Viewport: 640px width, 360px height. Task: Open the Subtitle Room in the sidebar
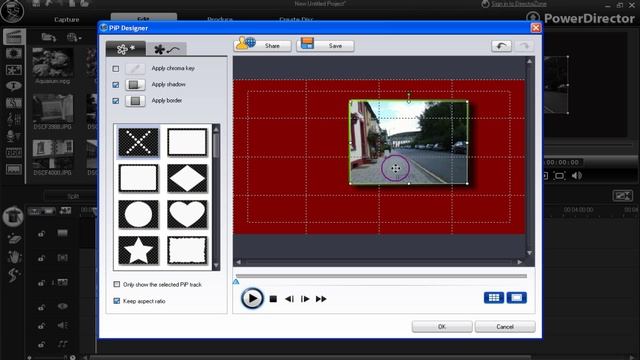13,169
